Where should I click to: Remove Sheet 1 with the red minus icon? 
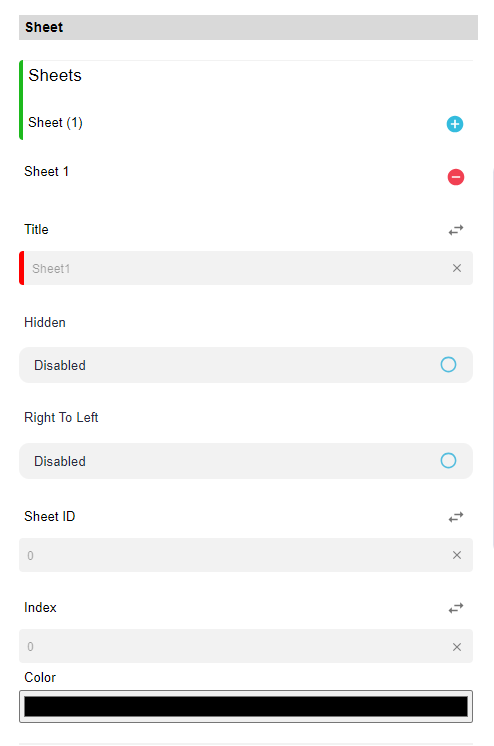click(x=455, y=177)
